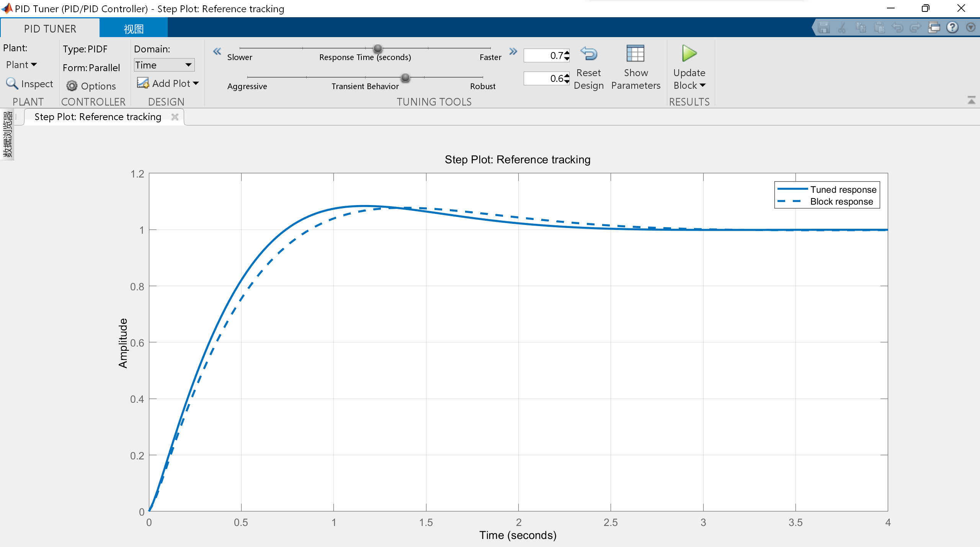Screen dimensions: 980x547
Task: Click the Reset Design icon
Action: (588, 54)
